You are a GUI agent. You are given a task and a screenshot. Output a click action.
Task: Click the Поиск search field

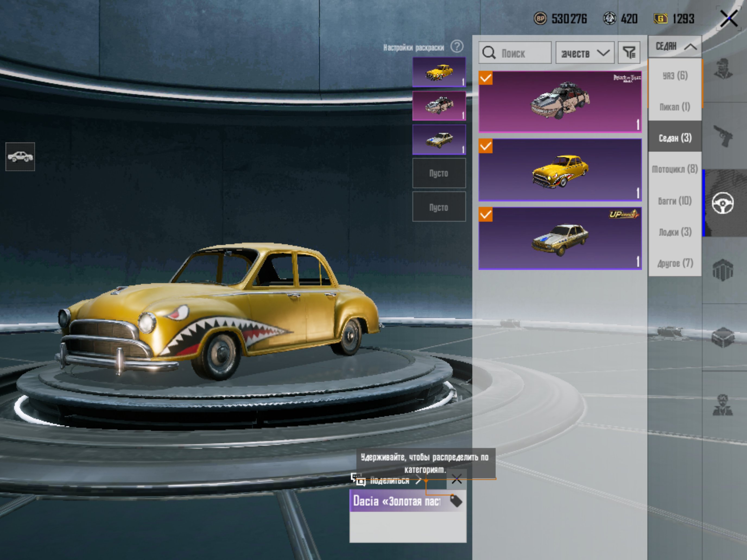515,53
